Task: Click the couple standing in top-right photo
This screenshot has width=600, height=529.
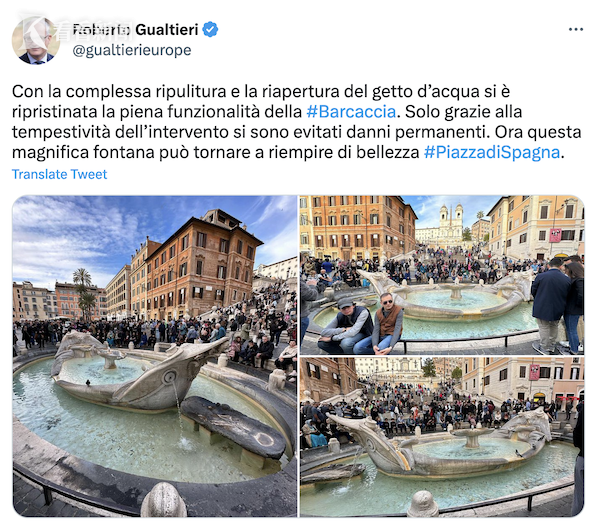Action: [x=558, y=304]
